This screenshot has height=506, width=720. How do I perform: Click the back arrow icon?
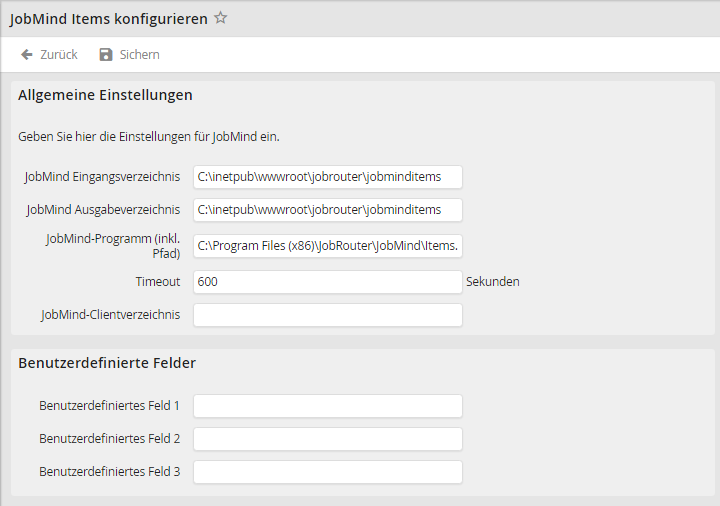tap(27, 54)
